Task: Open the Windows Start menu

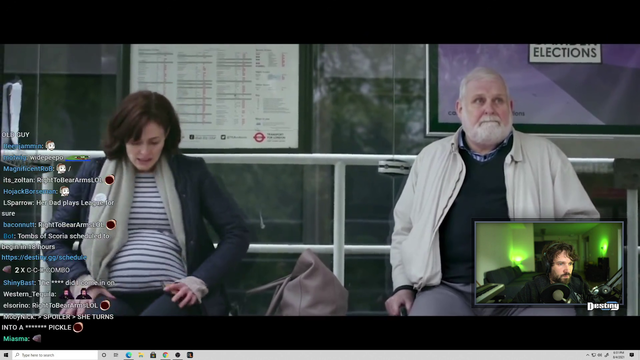Action: pos(6,355)
